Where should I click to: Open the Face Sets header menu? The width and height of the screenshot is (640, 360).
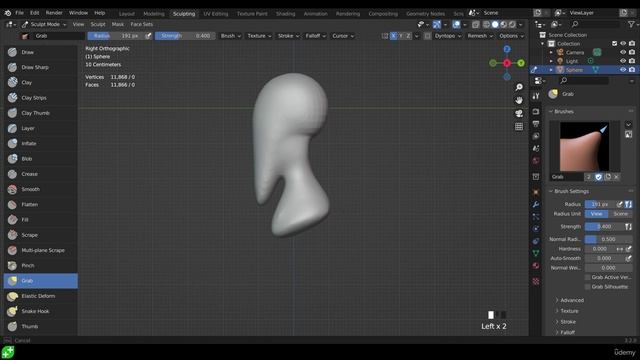tap(142, 24)
